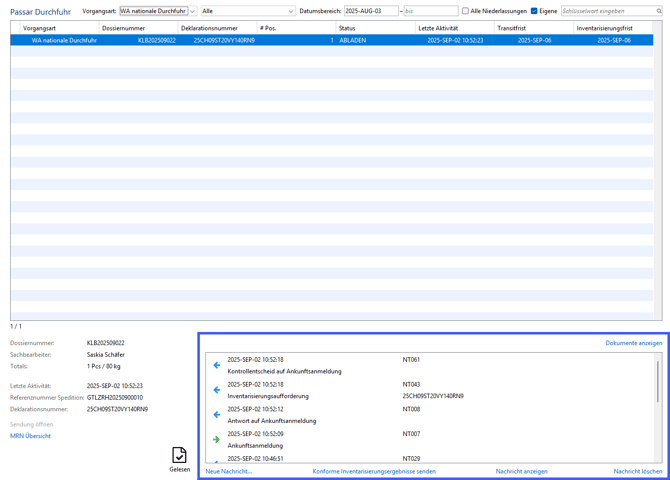Click the blue arrow beside Antwort auf Ankunftsanmeldung
This screenshot has width=670, height=480.
pos(217,415)
